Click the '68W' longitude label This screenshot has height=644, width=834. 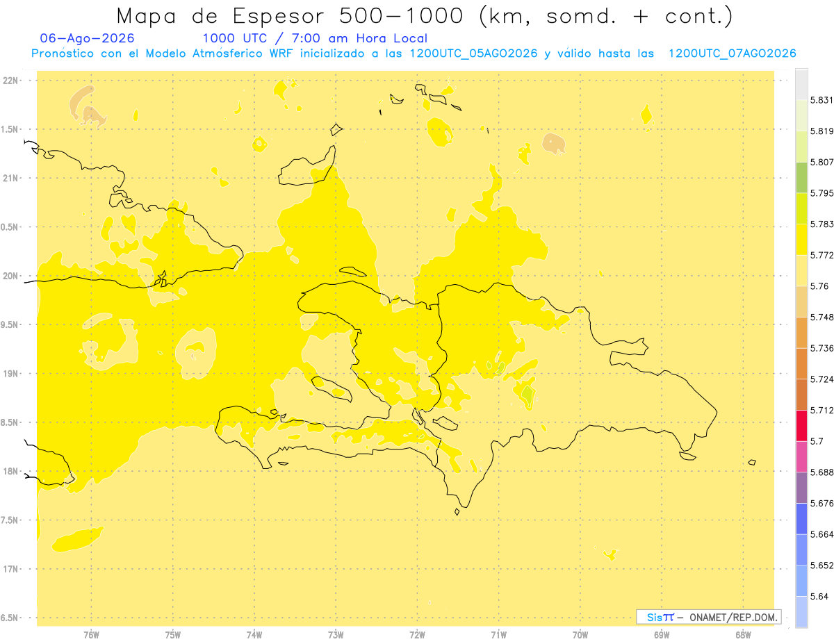coord(743,635)
